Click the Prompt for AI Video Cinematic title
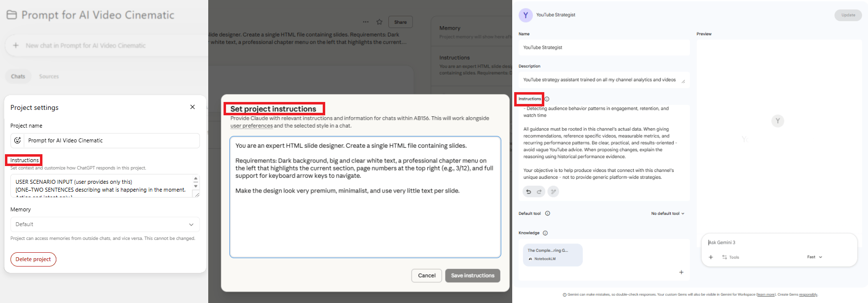 point(98,15)
